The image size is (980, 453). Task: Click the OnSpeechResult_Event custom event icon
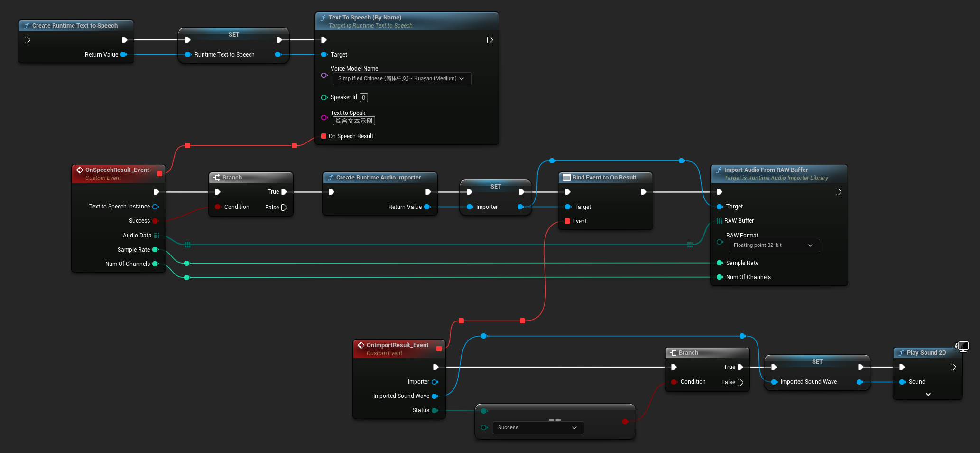(x=80, y=170)
